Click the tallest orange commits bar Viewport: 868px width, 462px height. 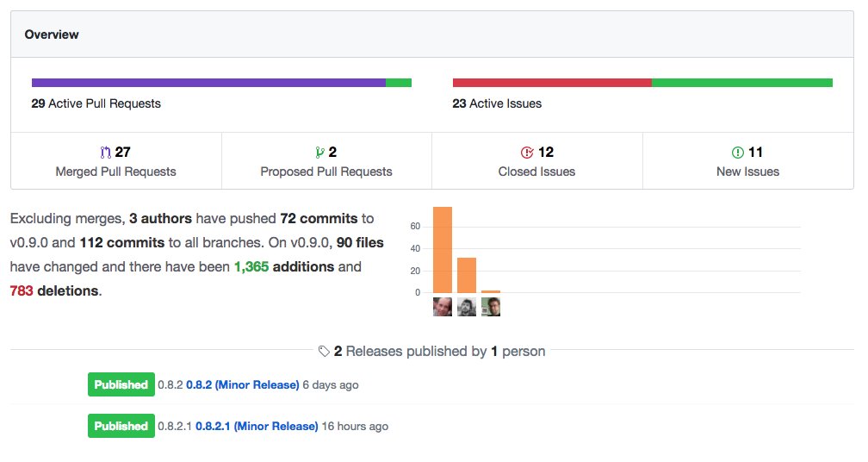(443, 250)
